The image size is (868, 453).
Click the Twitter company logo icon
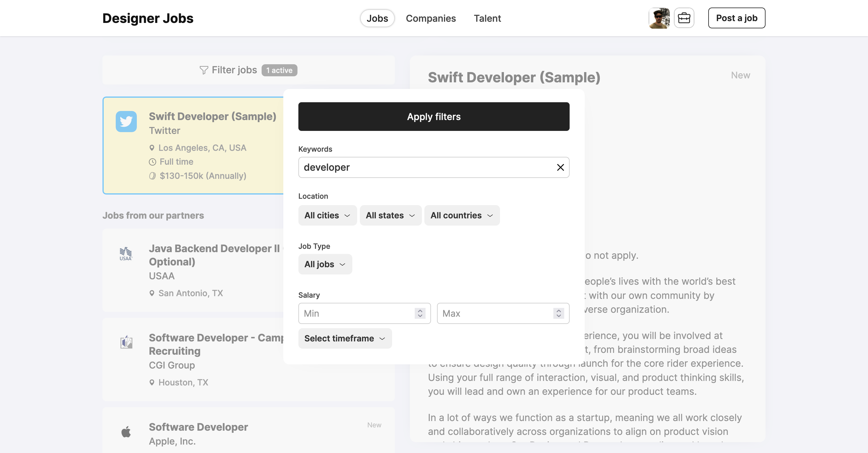click(126, 122)
